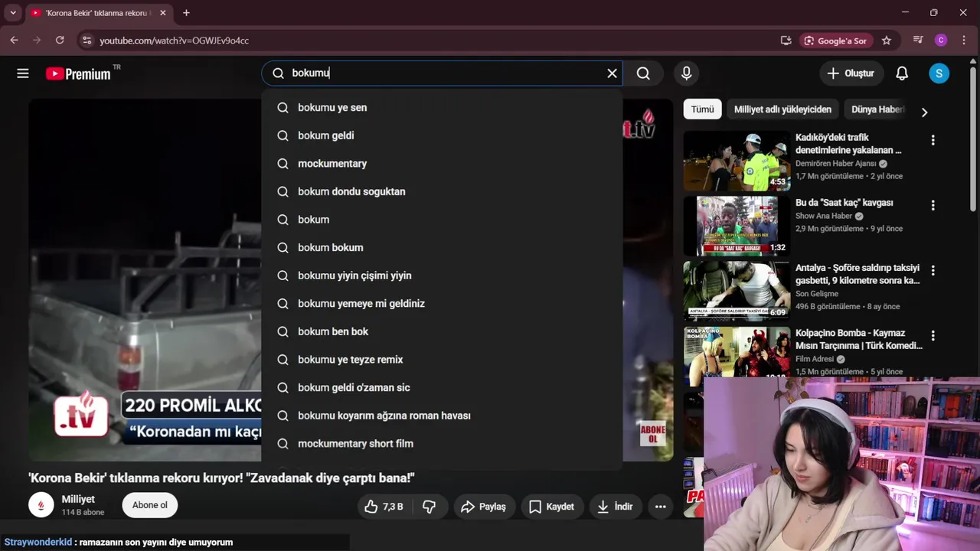
Task: Open the account avatar menu
Action: 939,73
